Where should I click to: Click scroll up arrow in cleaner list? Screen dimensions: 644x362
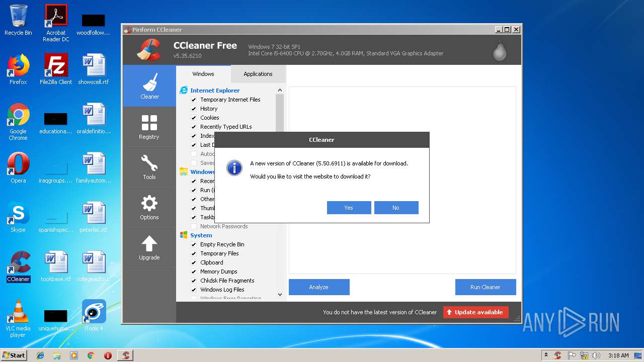tap(280, 90)
